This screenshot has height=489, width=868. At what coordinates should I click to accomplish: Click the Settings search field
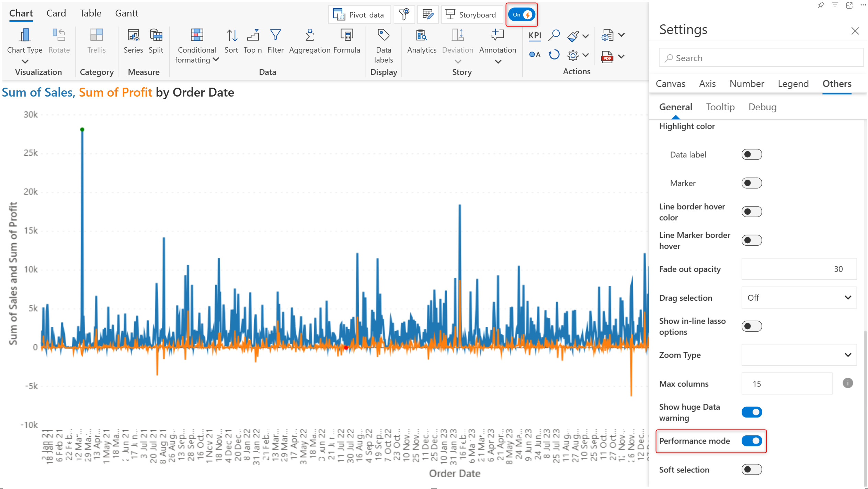[761, 58]
